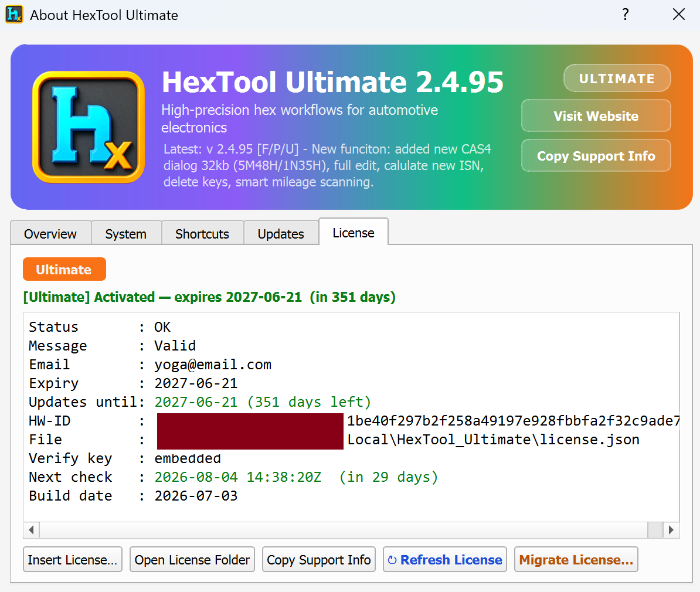Click Migrate License button
Viewport: 700px width, 592px height.
576,559
